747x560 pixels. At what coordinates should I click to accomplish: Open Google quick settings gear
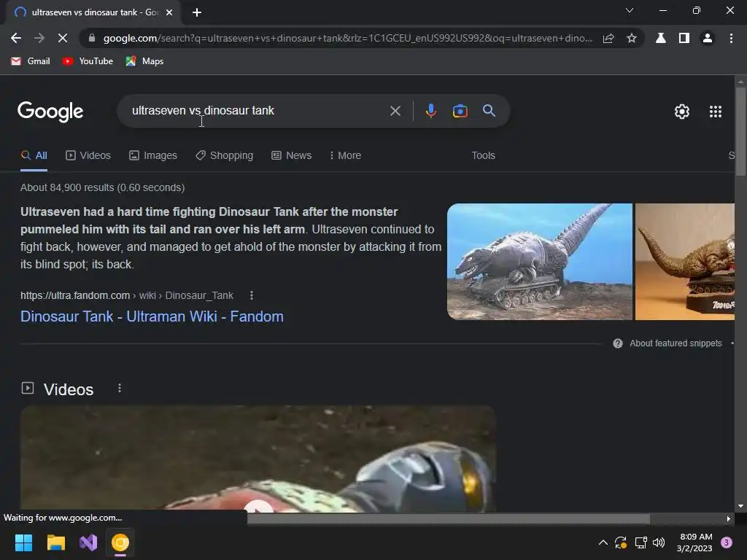tap(682, 112)
